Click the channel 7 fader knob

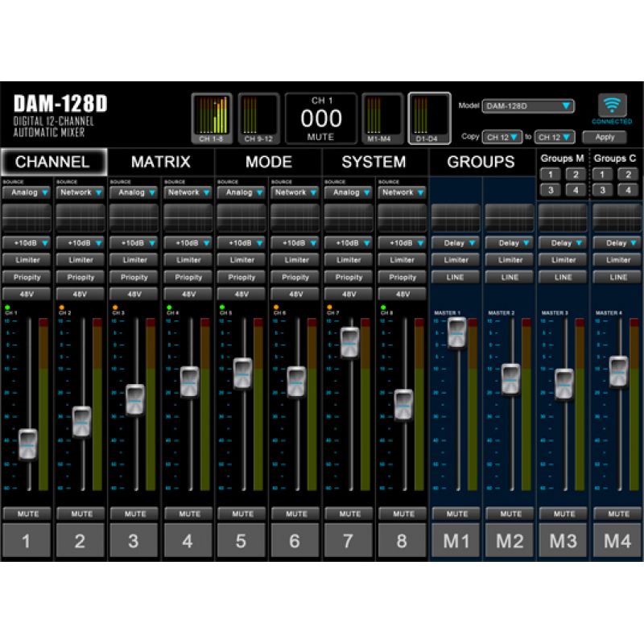349,343
